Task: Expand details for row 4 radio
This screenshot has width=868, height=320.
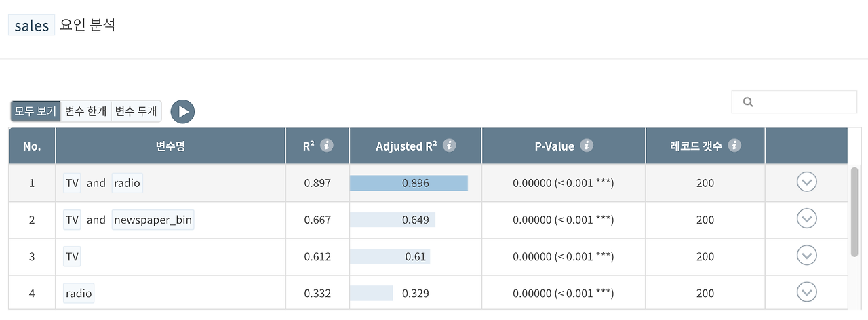Action: tap(806, 292)
